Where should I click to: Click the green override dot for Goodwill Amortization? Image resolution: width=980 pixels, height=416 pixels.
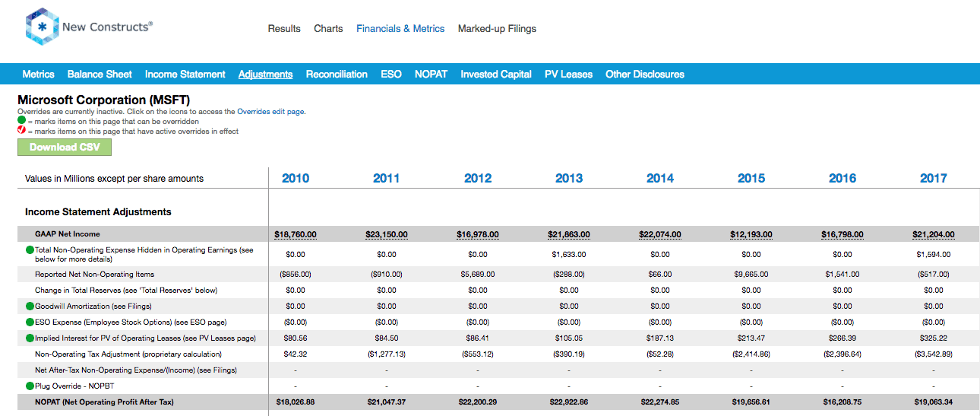pyautogui.click(x=30, y=306)
